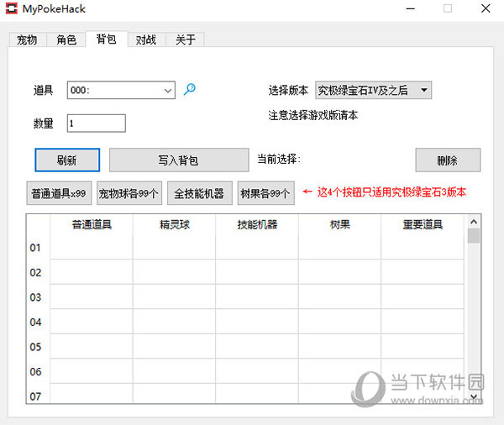The image size is (504, 425).
Task: Select row header 05
Action: click(38, 346)
